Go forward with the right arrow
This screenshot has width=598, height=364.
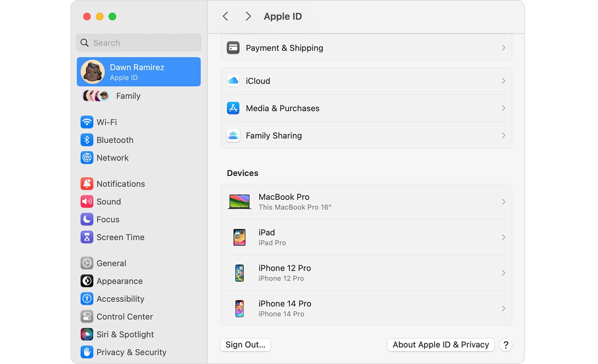[x=248, y=16]
